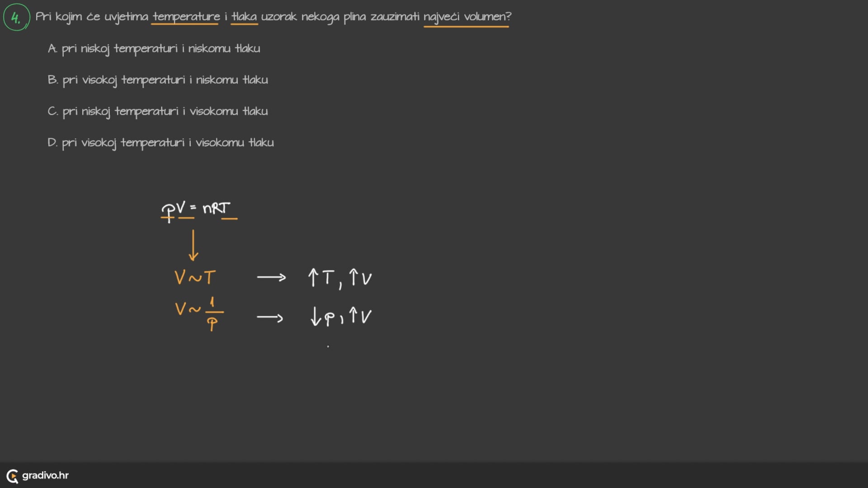Click the small white dot cursor below formulas
Screen dimensions: 868x488
pos(328,347)
